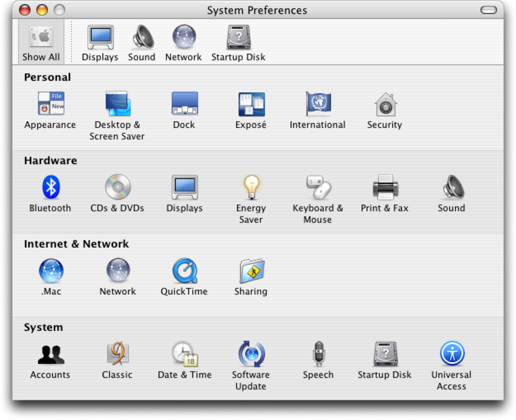Viewport: 516px width, 420px height.
Task: Open the Dock preference pane
Action: click(x=184, y=110)
